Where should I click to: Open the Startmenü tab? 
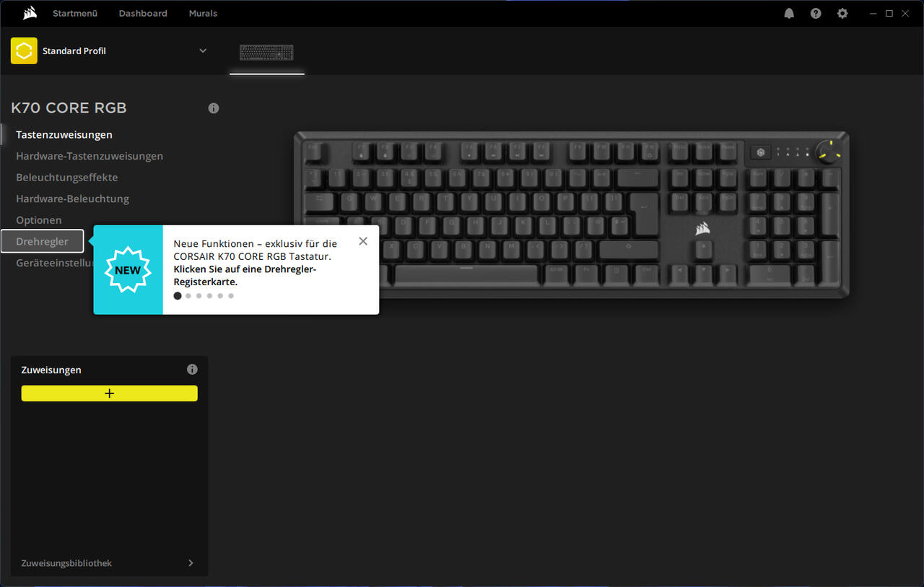coord(75,13)
